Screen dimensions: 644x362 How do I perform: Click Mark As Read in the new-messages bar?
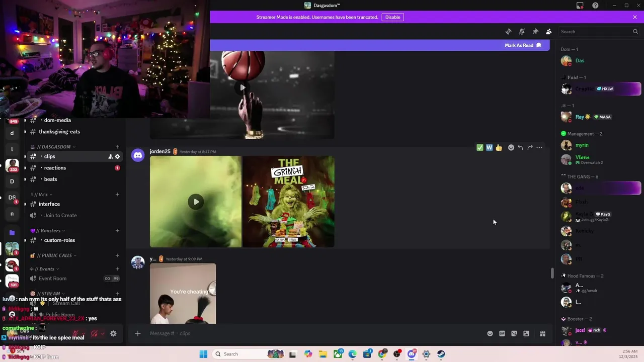coord(523,45)
